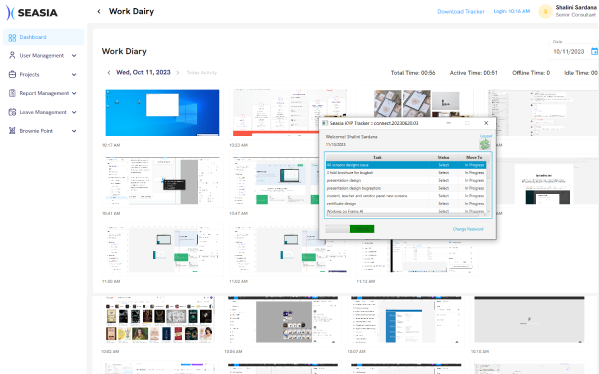Open the 10:41 AM screenshot thumbnail
The image size is (599, 374).
pos(162,181)
